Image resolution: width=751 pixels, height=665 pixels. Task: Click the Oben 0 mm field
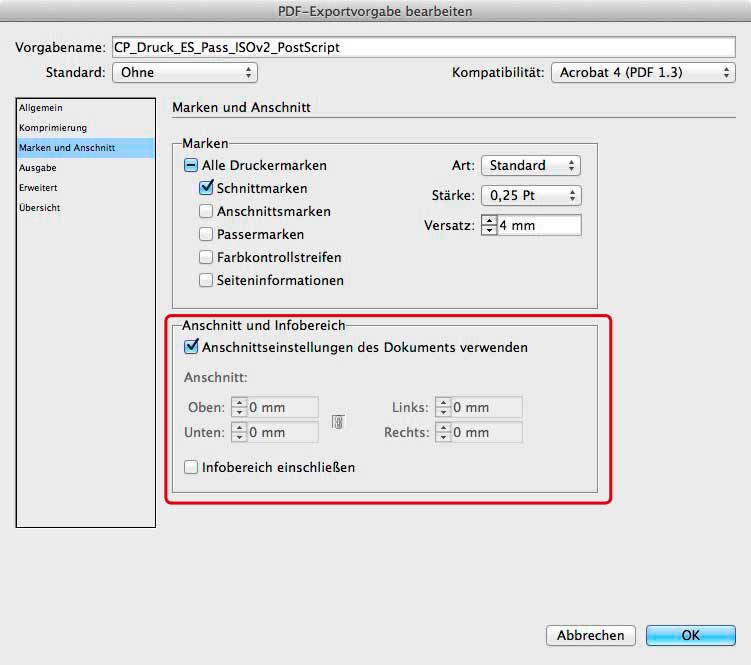[x=283, y=407]
